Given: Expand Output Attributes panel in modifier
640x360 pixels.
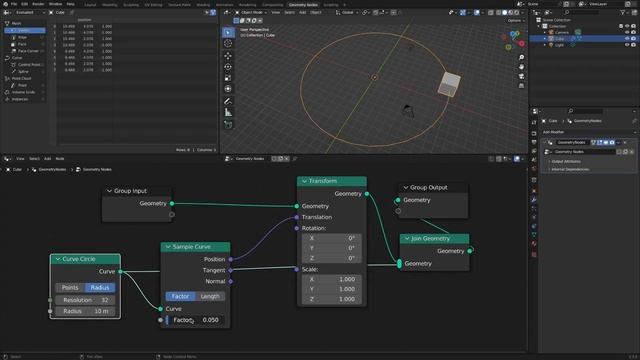Looking at the screenshot, I should (566, 162).
